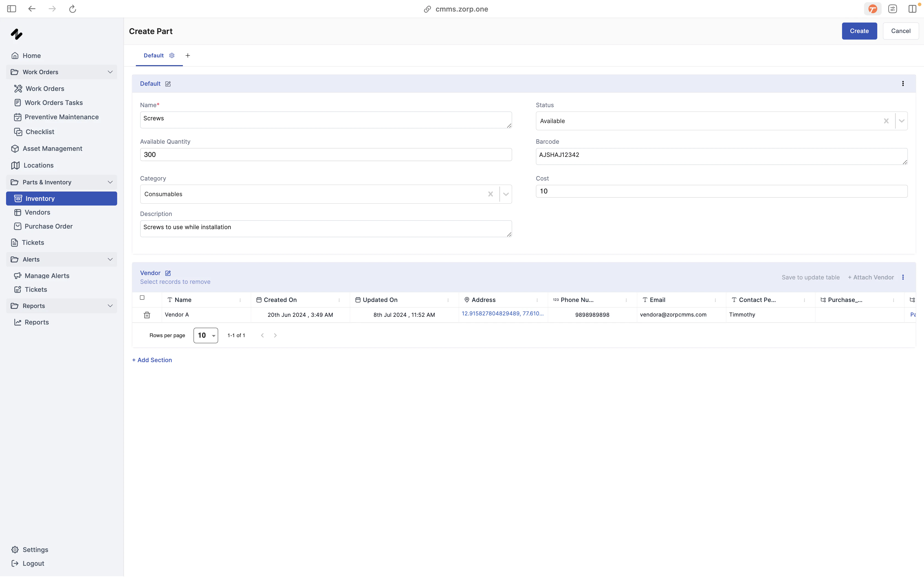Tick the select-all checkbox in the Vendor table

(142, 298)
